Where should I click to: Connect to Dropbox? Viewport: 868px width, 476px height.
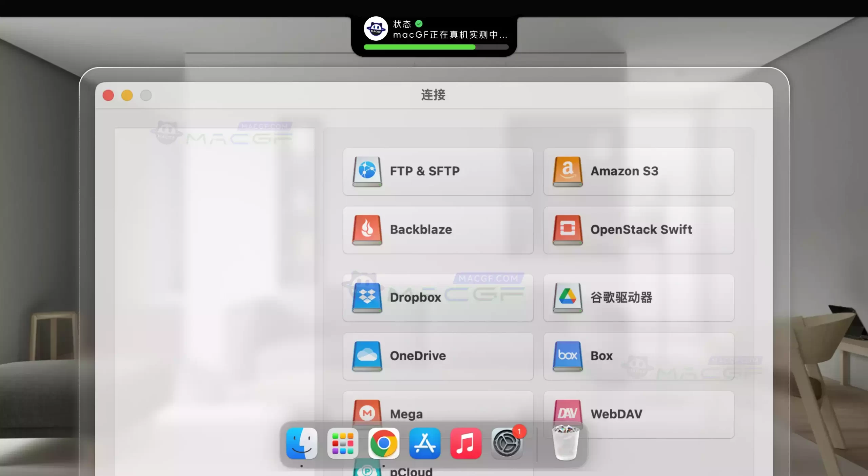click(438, 298)
